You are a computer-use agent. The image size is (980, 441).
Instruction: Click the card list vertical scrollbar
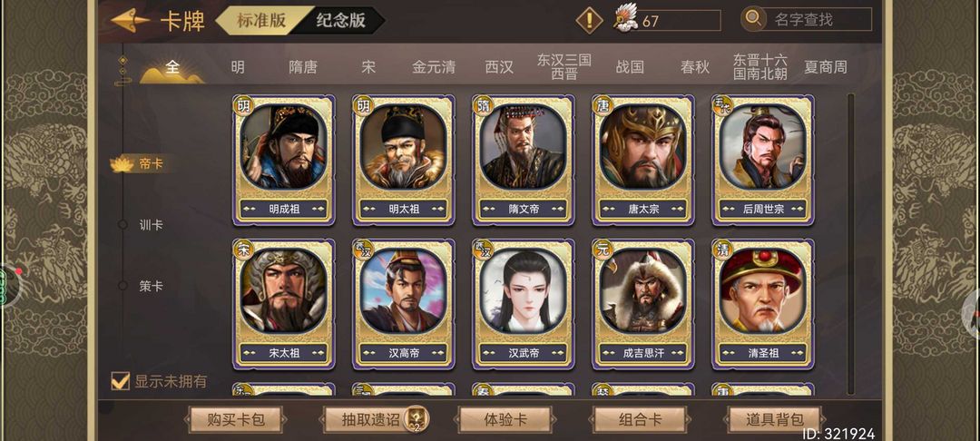[x=850, y=243]
